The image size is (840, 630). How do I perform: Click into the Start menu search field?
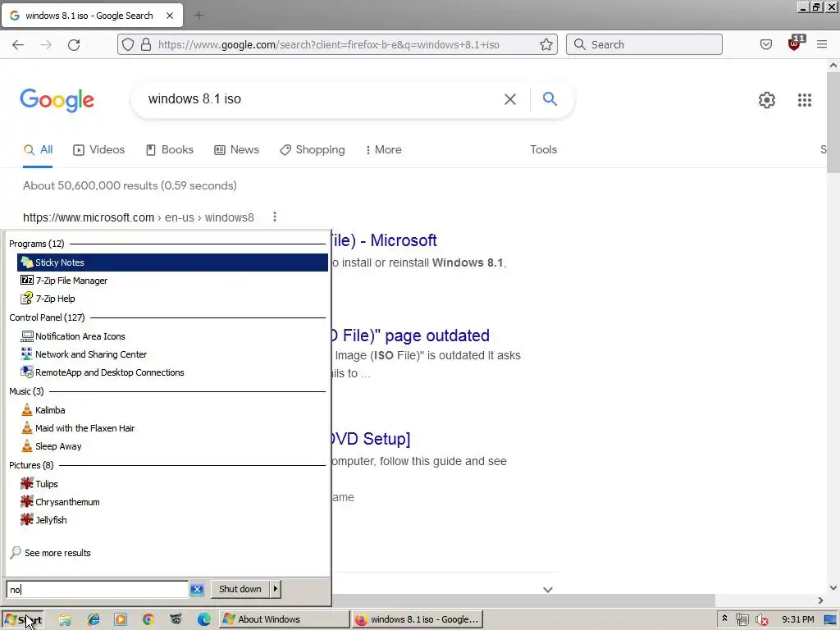tap(98, 589)
